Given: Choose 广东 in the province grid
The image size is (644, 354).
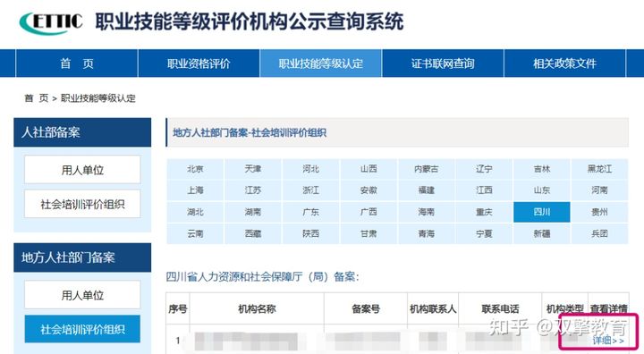Looking at the screenshot, I should pos(311,212).
